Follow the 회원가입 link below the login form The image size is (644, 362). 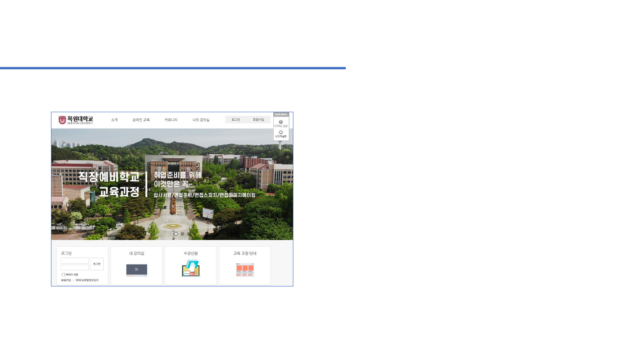pyautogui.click(x=66, y=280)
